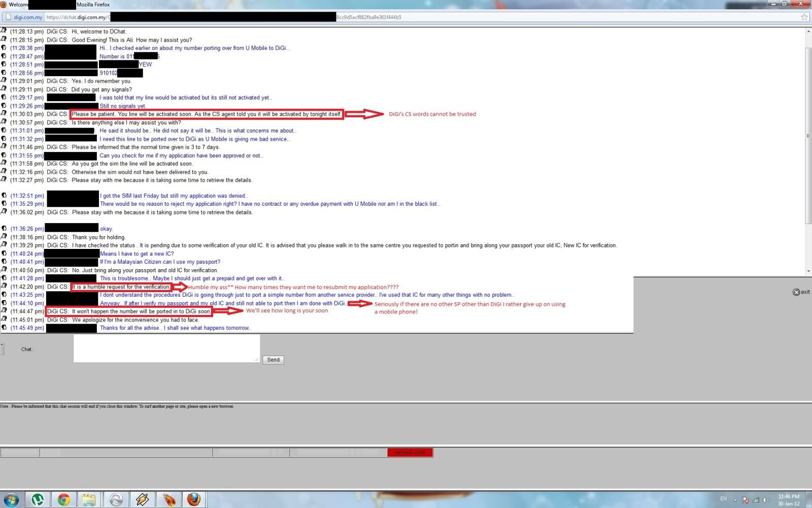Open the Action Center flag icon
The width and height of the screenshot is (812, 508).
pos(746,500)
